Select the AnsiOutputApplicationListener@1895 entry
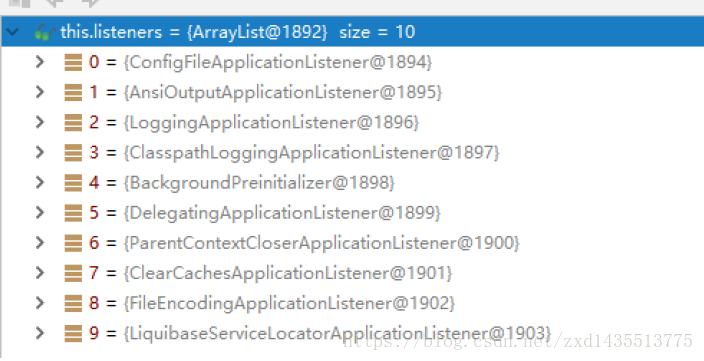 (x=283, y=92)
